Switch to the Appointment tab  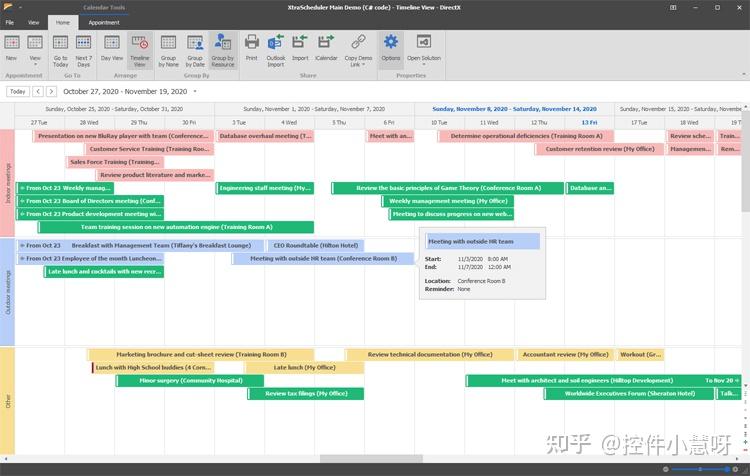pos(104,22)
